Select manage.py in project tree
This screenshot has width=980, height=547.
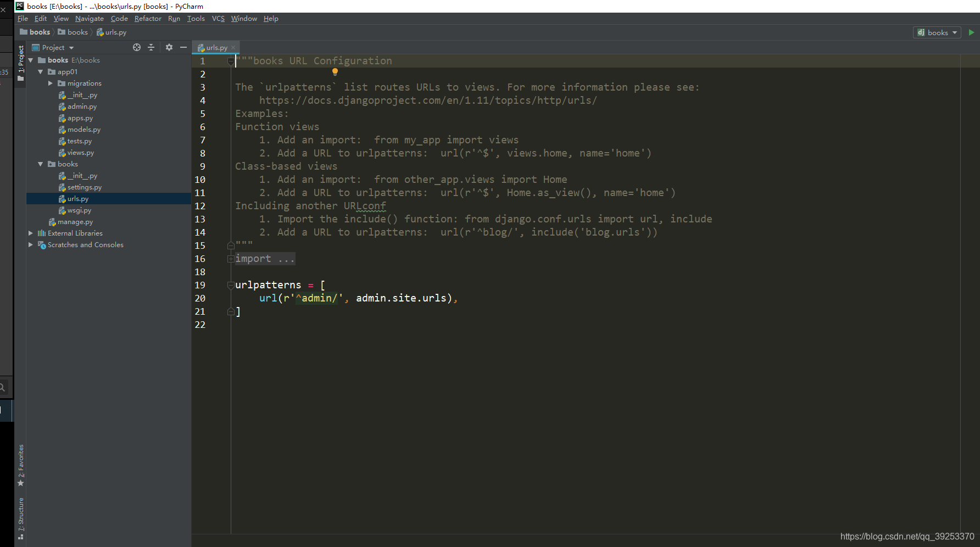click(75, 222)
